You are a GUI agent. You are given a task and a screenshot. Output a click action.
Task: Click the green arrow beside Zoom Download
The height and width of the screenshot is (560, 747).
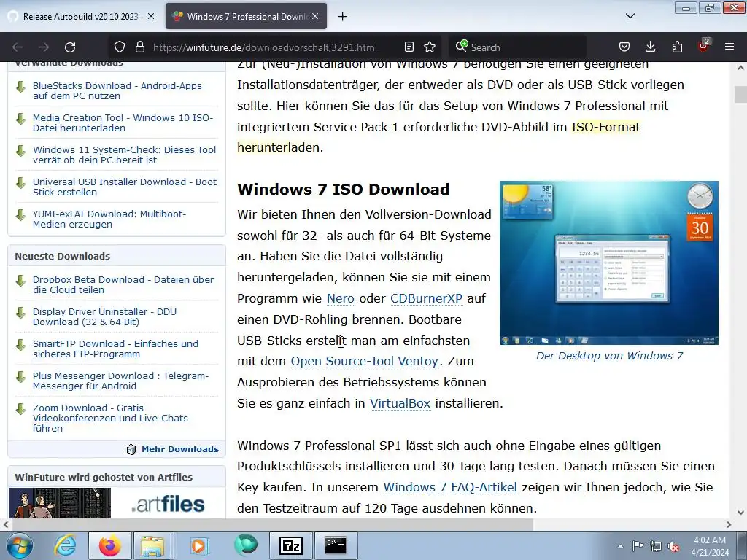[x=20, y=409]
